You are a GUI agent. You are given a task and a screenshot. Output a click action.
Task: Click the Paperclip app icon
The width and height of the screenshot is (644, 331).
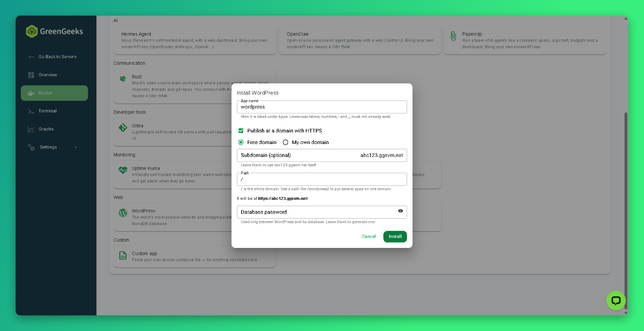pos(453,36)
